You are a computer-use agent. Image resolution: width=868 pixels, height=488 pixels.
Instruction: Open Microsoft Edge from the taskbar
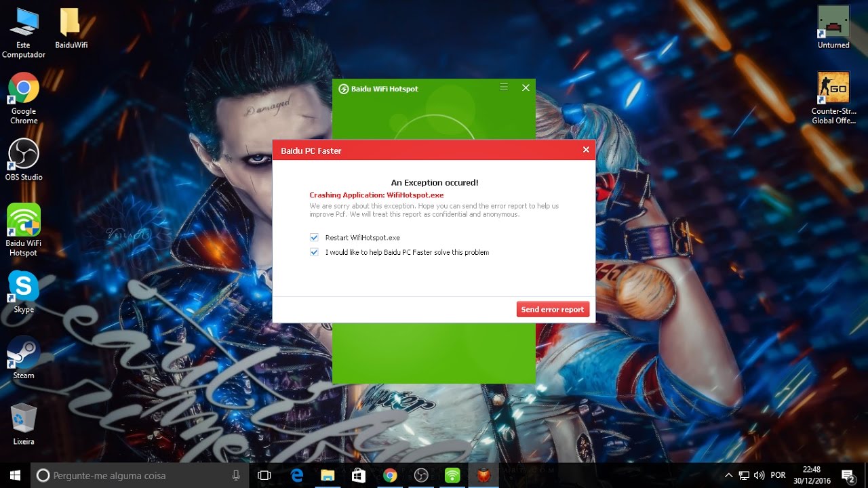click(297, 475)
